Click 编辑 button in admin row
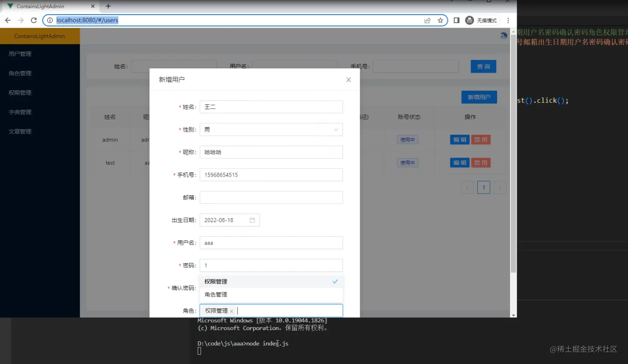This screenshot has height=364, width=628. click(x=460, y=140)
